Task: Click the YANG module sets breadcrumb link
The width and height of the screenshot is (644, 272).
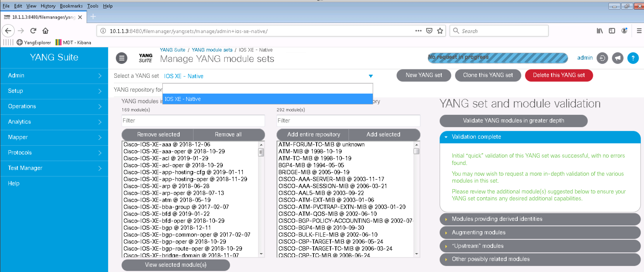Action: 212,50
